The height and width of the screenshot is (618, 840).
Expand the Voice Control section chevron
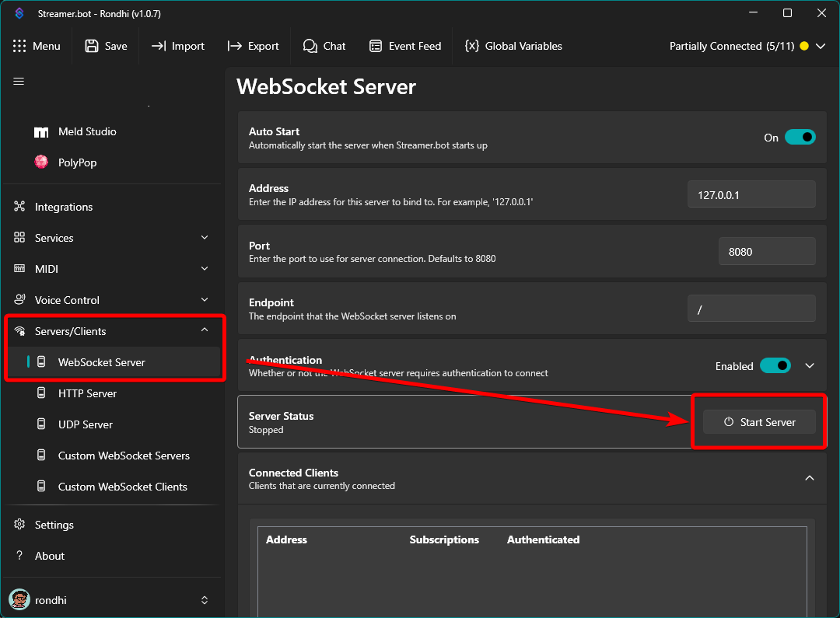pyautogui.click(x=205, y=299)
